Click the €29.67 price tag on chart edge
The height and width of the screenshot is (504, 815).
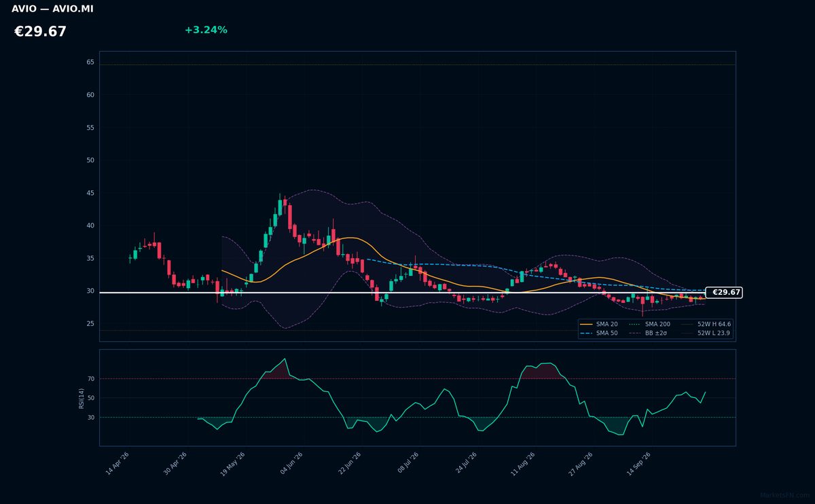click(x=724, y=292)
